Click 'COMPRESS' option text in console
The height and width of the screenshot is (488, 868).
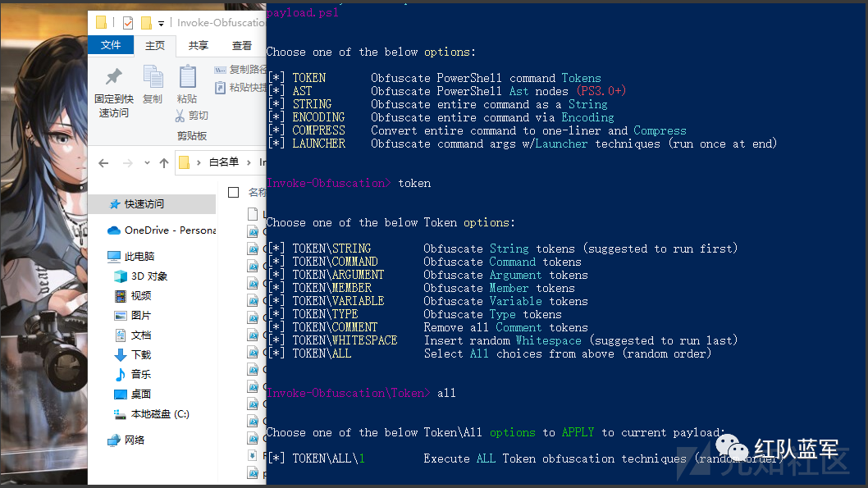tap(319, 130)
